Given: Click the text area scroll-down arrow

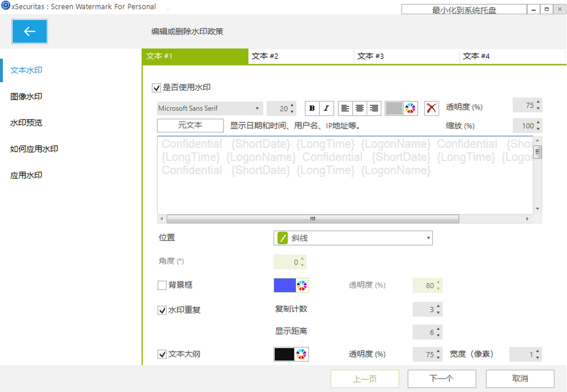Looking at the screenshot, I should pos(538,209).
